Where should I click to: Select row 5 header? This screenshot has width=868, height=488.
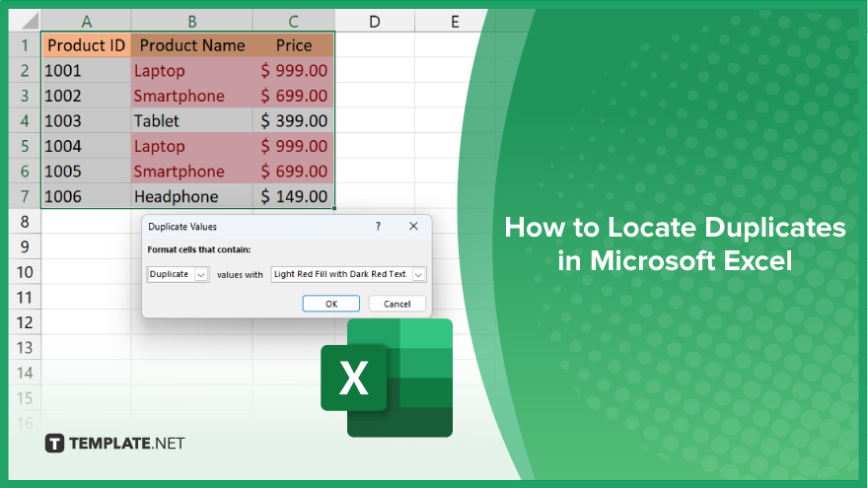[x=25, y=146]
